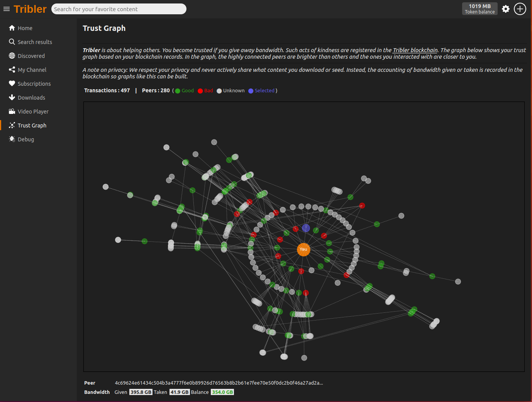
Task: Click the Search results magnifier icon
Action: [x=12, y=42]
